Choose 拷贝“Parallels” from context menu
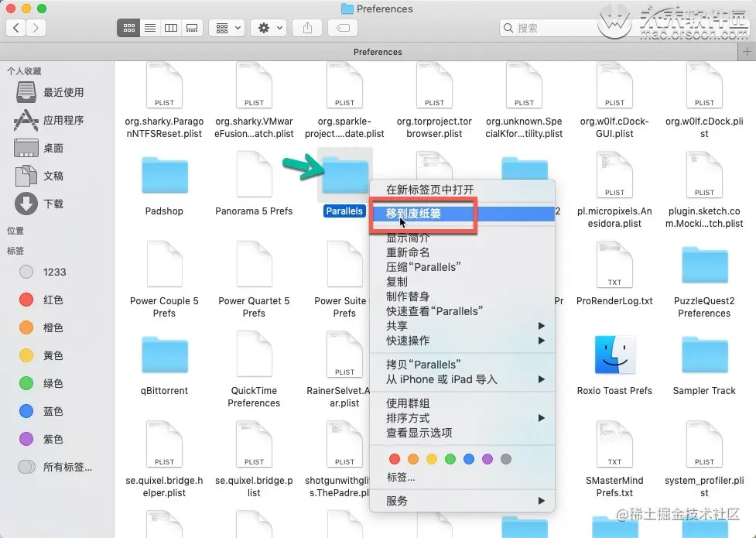The image size is (756, 538). [x=463, y=365]
